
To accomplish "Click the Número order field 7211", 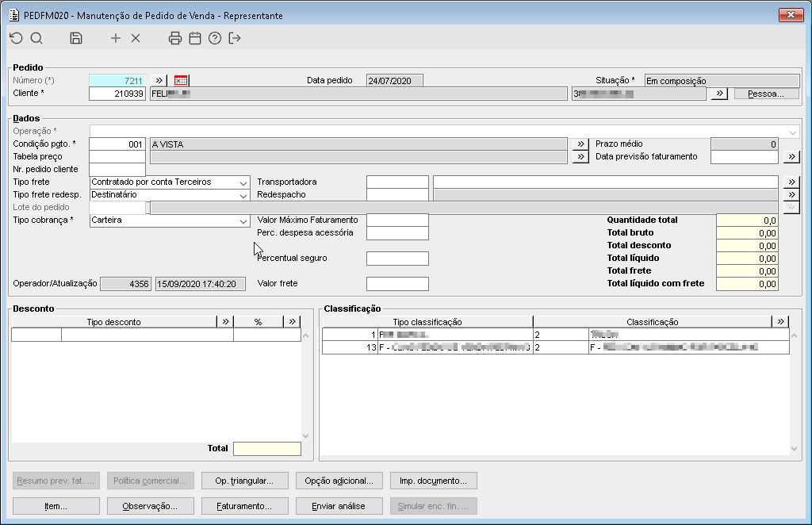I will 117,81.
